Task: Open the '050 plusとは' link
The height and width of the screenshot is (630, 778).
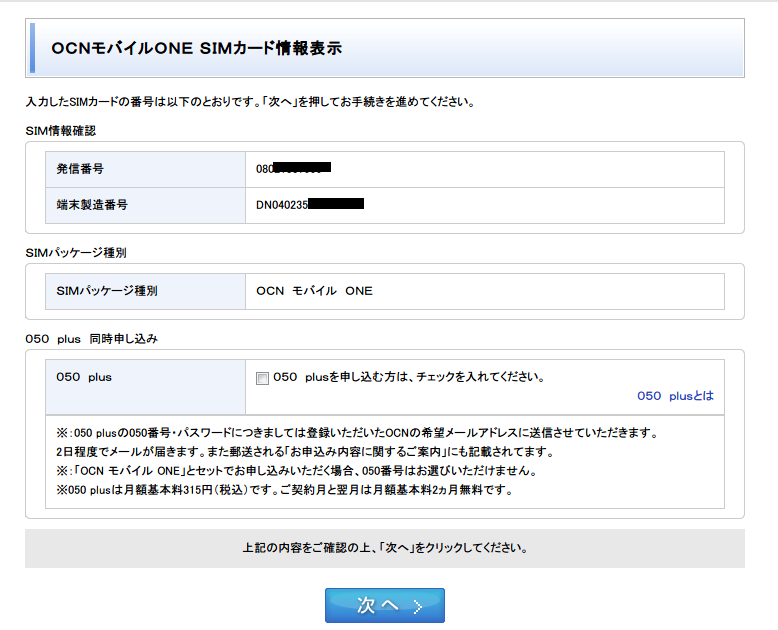Action: 675,396
